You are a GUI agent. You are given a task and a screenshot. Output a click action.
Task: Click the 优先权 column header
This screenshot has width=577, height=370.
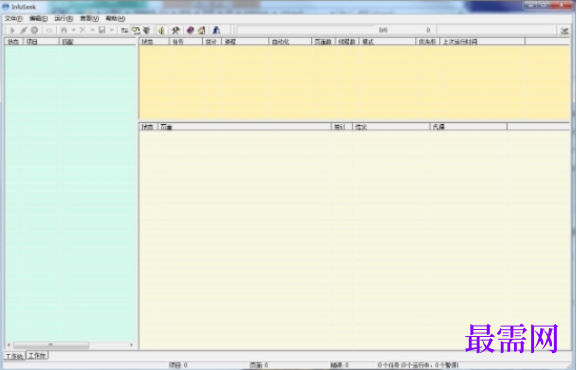tap(427, 42)
